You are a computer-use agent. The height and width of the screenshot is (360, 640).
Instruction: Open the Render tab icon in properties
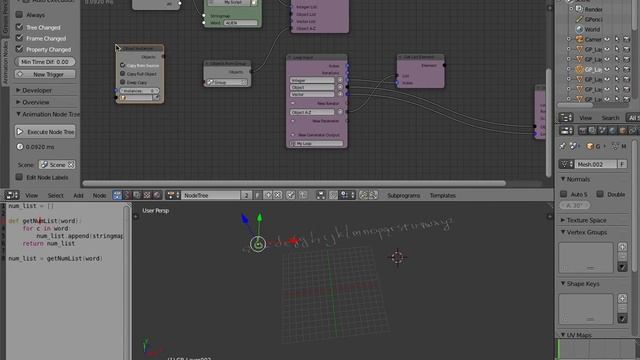pyautogui.click(x=582, y=131)
